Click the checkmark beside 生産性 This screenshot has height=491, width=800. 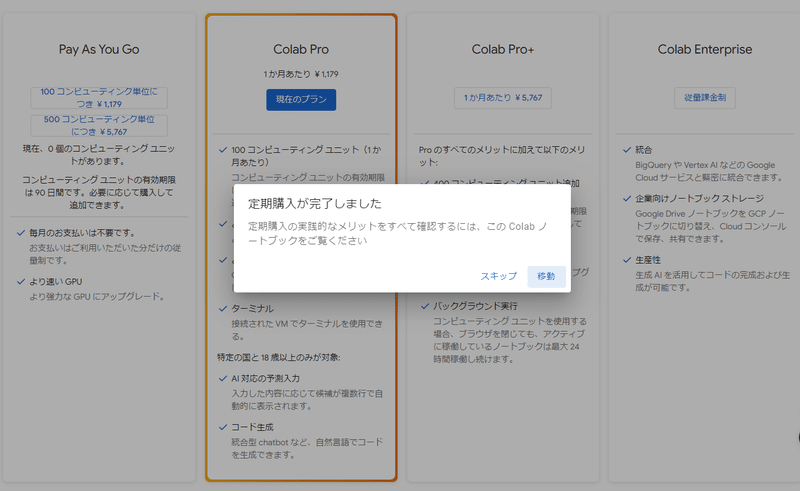click(627, 260)
